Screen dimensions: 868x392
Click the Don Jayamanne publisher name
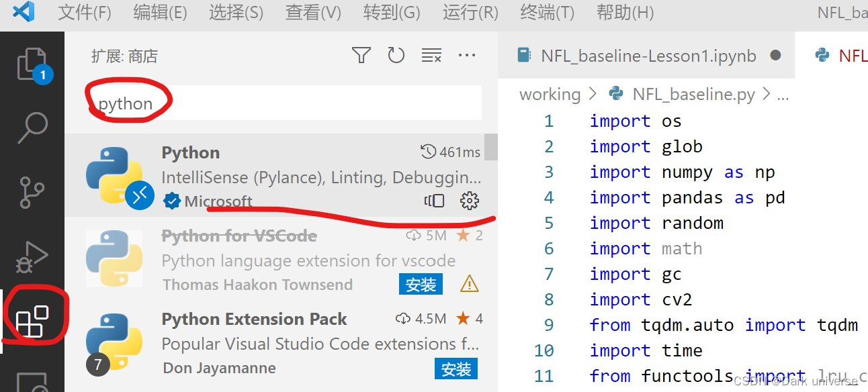(219, 368)
